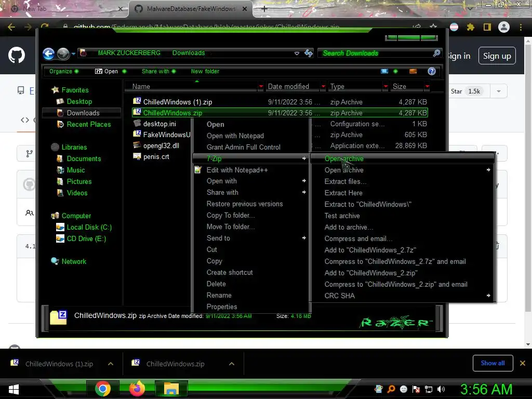Click the refresh icon beside the address bar

tap(309, 53)
